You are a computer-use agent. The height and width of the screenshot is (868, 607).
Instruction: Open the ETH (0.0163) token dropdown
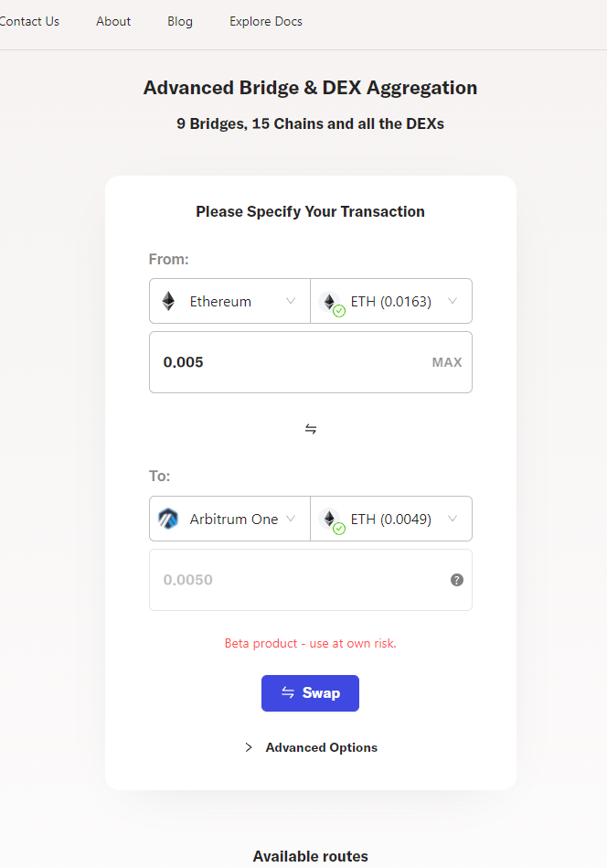tap(452, 301)
